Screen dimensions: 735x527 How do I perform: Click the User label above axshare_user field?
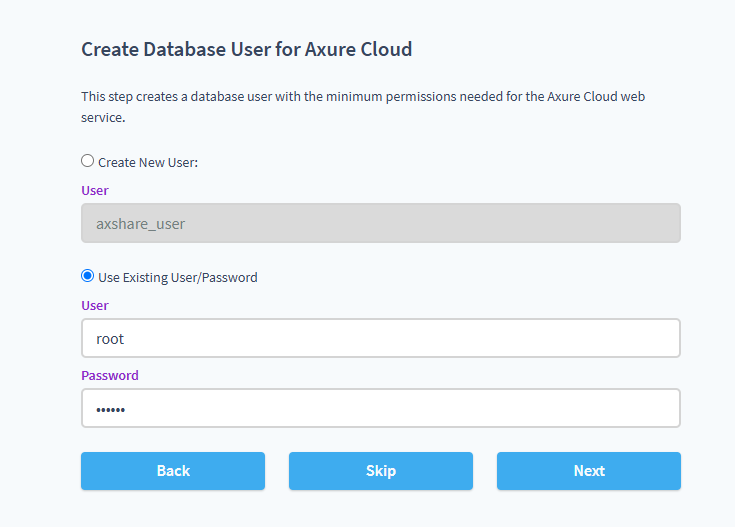[x=95, y=190]
